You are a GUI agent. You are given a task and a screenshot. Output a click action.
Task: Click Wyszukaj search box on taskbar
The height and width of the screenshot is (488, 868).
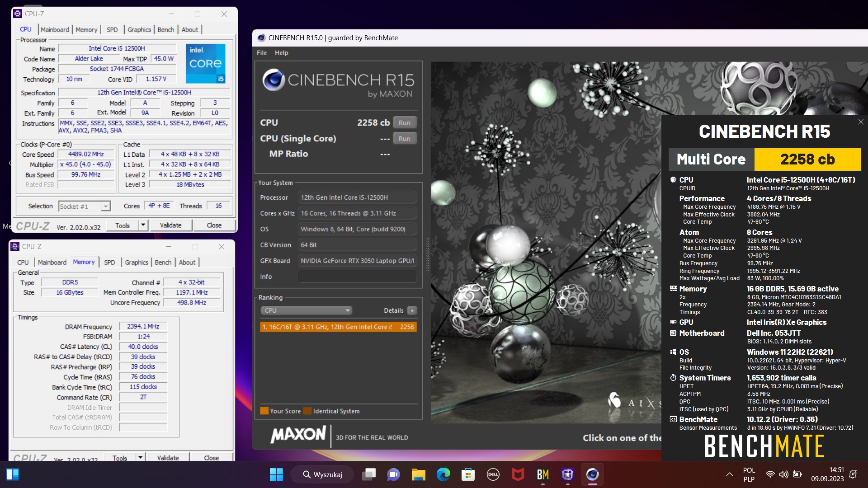pyautogui.click(x=322, y=474)
